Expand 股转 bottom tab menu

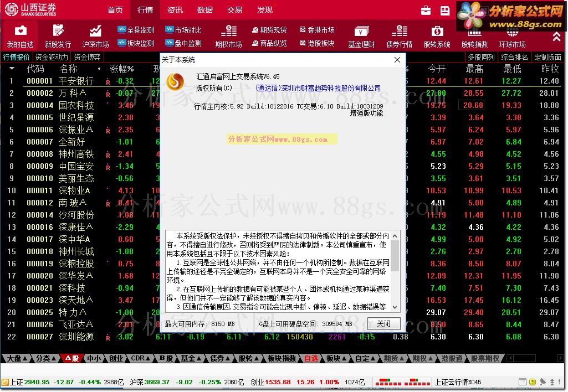click(x=249, y=358)
